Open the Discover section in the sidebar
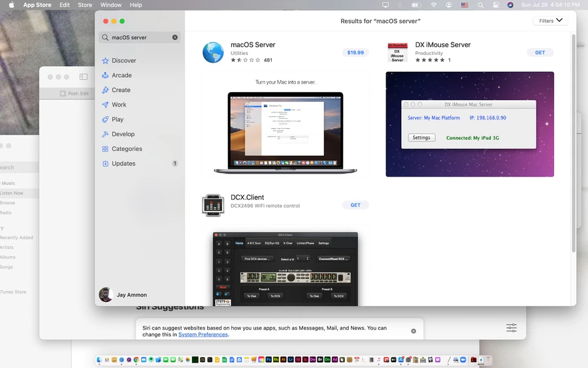The image size is (588, 368). (123, 60)
